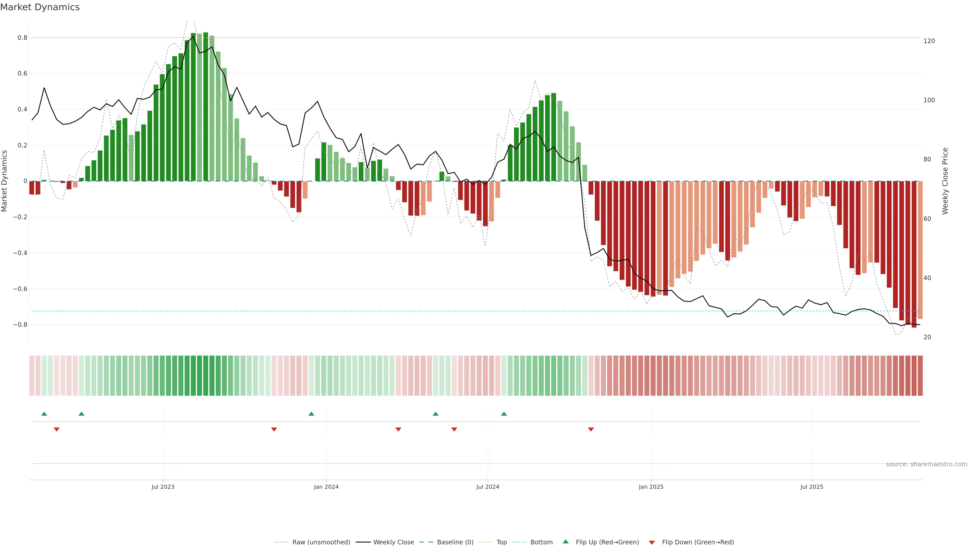Viewport: 980px width, 551px height.
Task: Click the rightmost red flip-down triangle marker
Action: tap(591, 429)
